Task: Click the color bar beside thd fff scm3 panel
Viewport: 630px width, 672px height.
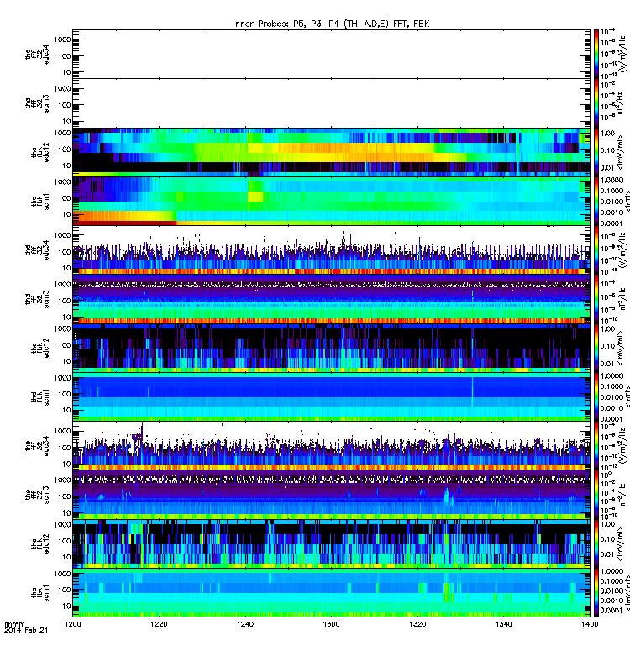Action: point(596,299)
